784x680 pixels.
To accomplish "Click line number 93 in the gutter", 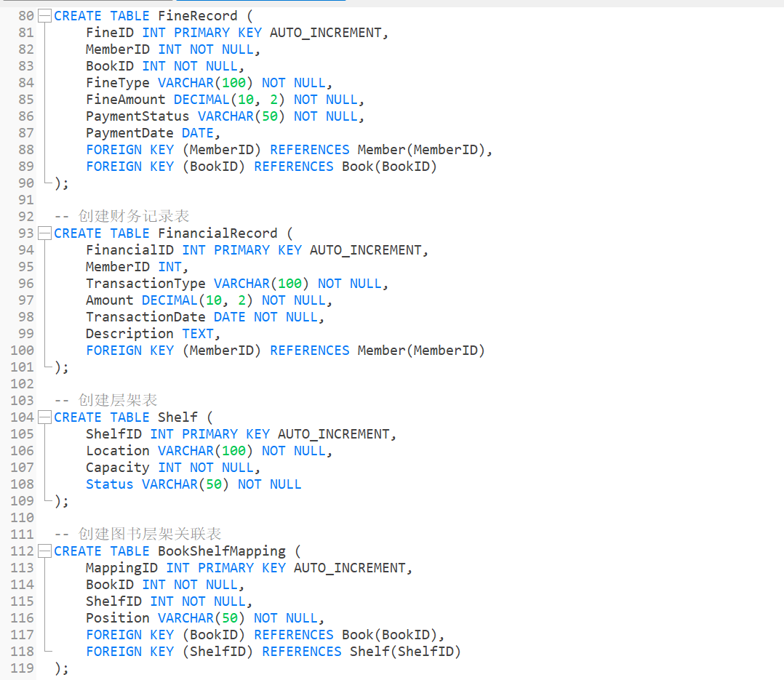I will coord(26,233).
